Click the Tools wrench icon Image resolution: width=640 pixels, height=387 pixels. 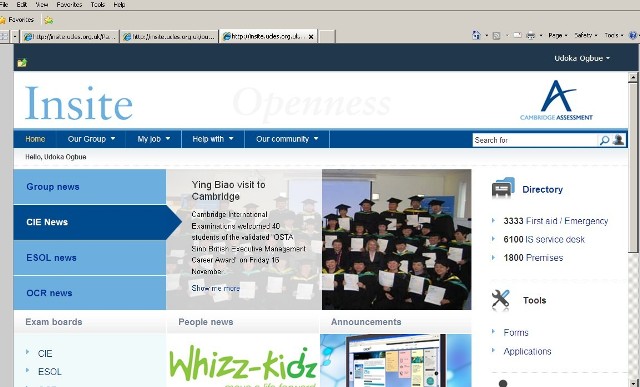(x=500, y=299)
